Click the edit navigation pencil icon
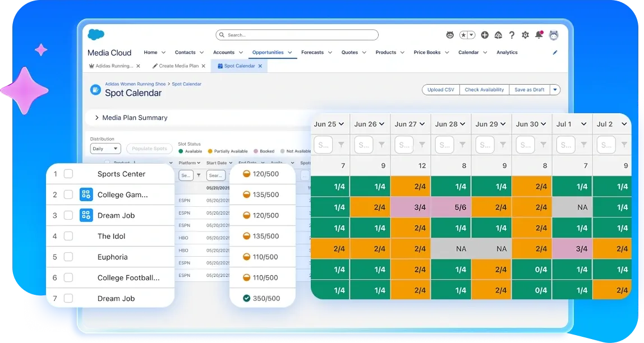The height and width of the screenshot is (343, 644). pos(555,53)
